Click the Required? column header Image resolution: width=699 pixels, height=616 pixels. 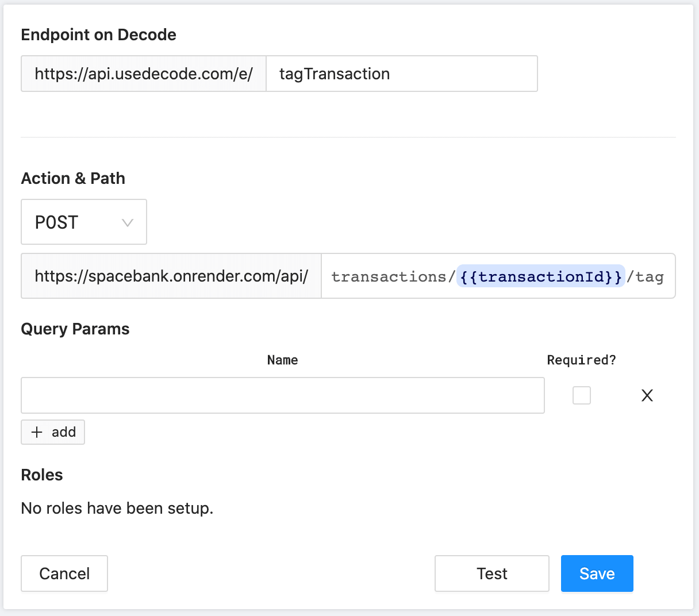[581, 360]
